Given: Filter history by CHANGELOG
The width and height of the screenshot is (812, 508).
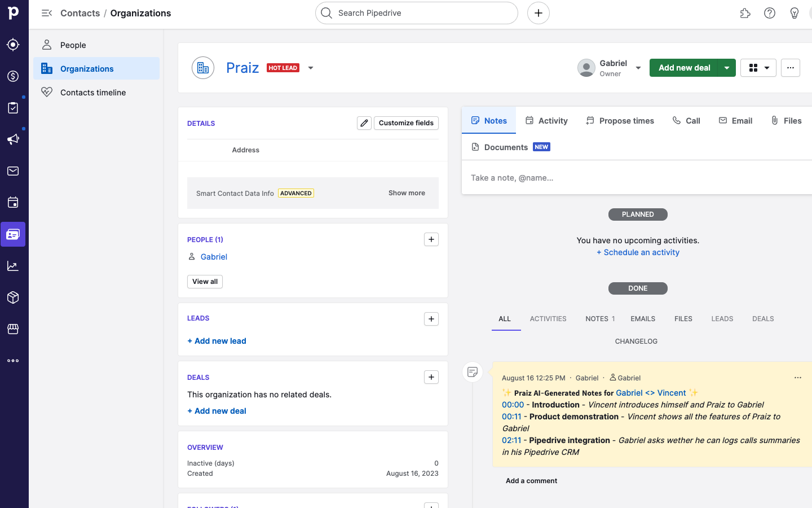Looking at the screenshot, I should click(x=636, y=341).
